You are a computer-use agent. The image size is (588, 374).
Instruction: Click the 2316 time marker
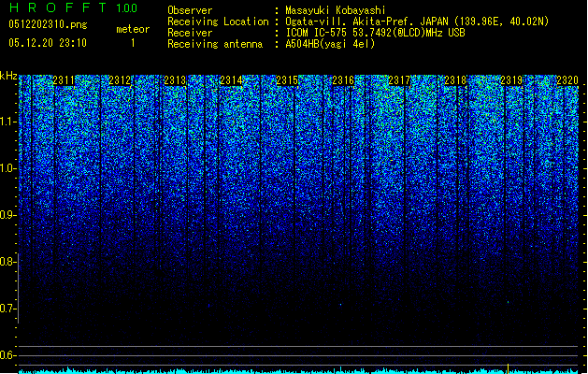pyautogui.click(x=343, y=80)
